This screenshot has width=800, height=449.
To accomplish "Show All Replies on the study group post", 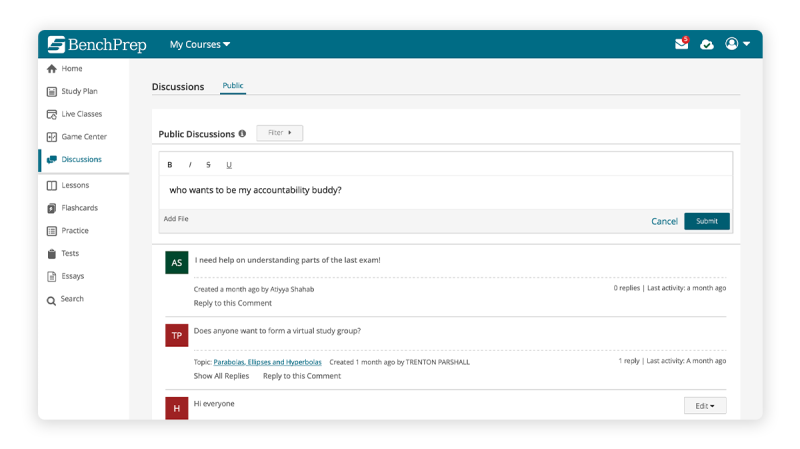I will [221, 376].
